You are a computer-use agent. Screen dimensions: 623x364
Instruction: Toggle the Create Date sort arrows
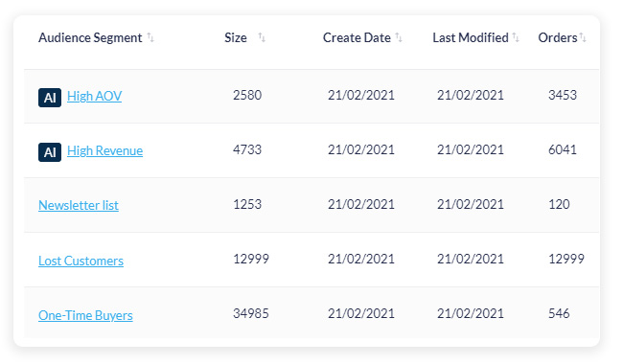[399, 37]
